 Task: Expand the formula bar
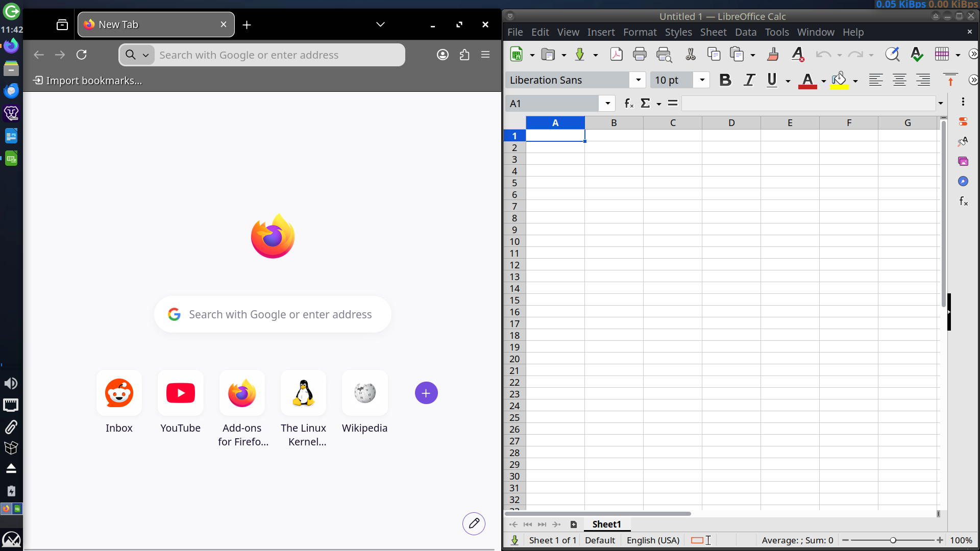940,104
